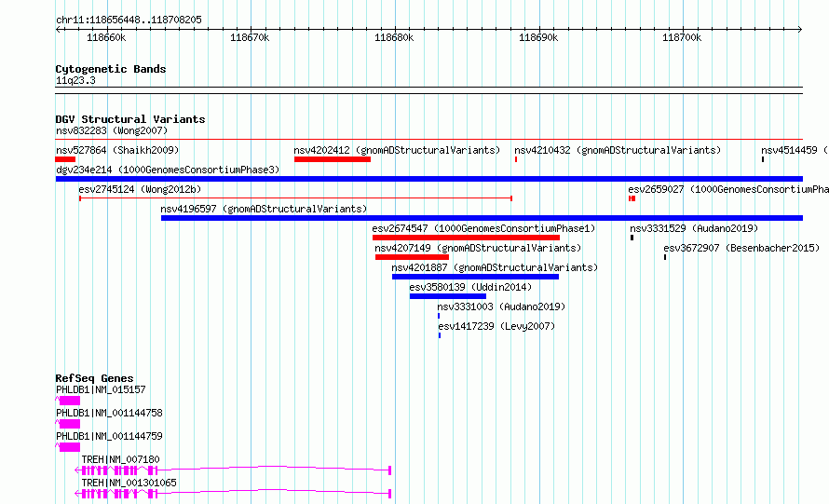Open the esv1417239 (Levy2007) label
829x504 pixels.
(x=497, y=326)
